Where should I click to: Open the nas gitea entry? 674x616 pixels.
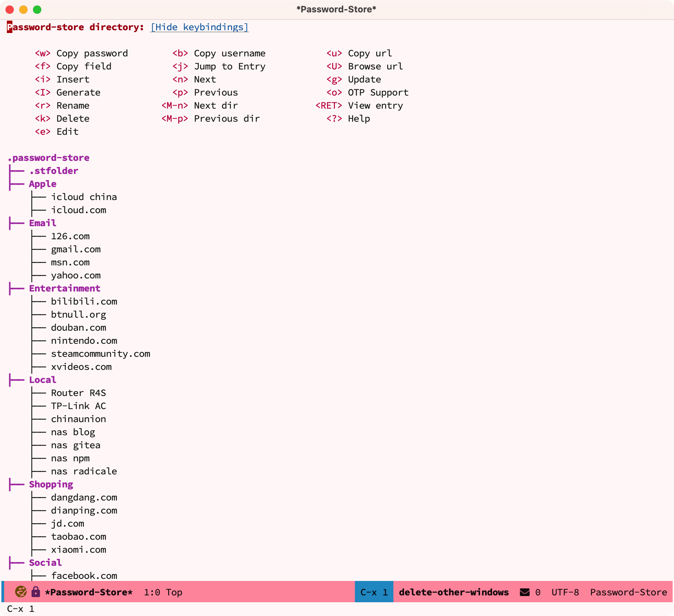coord(76,445)
